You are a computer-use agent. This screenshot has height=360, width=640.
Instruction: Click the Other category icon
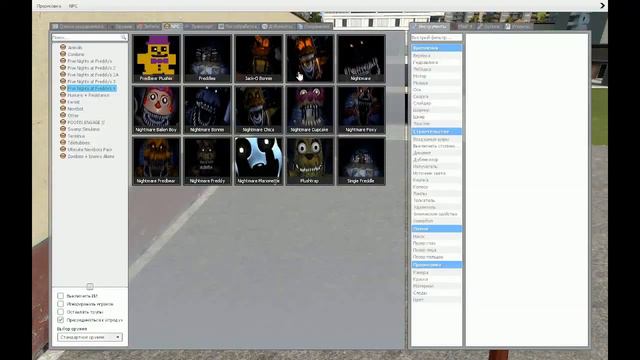pyautogui.click(x=63, y=115)
